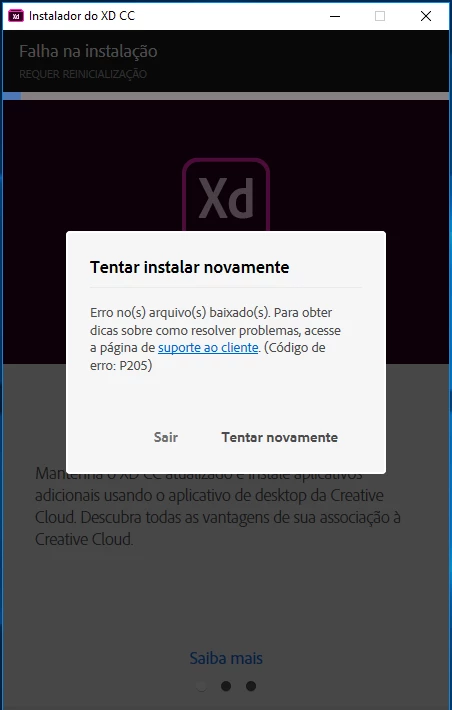Image resolution: width=452 pixels, height=710 pixels.
Task: Click the "Tentar instalar novamente" dialog title
Action: click(x=189, y=267)
